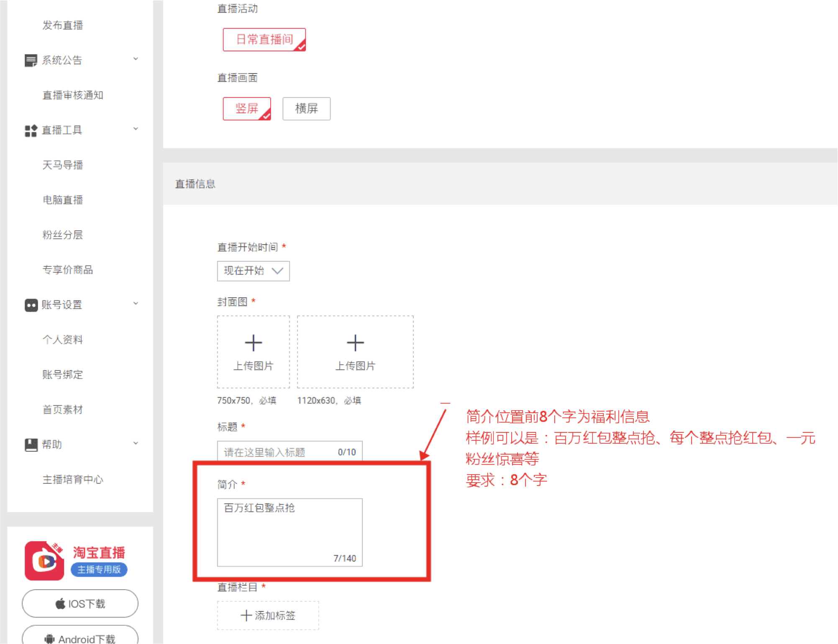838x644 pixels.
Task: Click the 账号设置 face icon
Action: 31,305
